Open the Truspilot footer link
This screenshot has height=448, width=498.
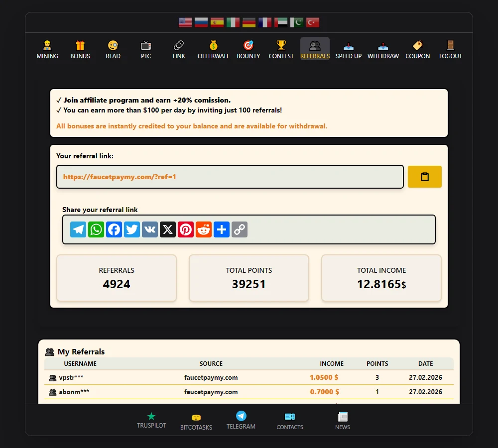tap(151, 421)
